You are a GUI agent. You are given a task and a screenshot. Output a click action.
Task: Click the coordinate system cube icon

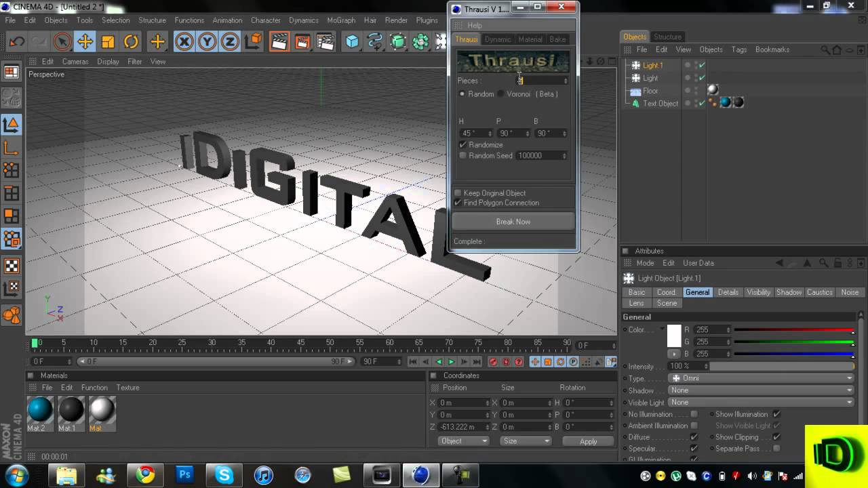click(x=253, y=42)
